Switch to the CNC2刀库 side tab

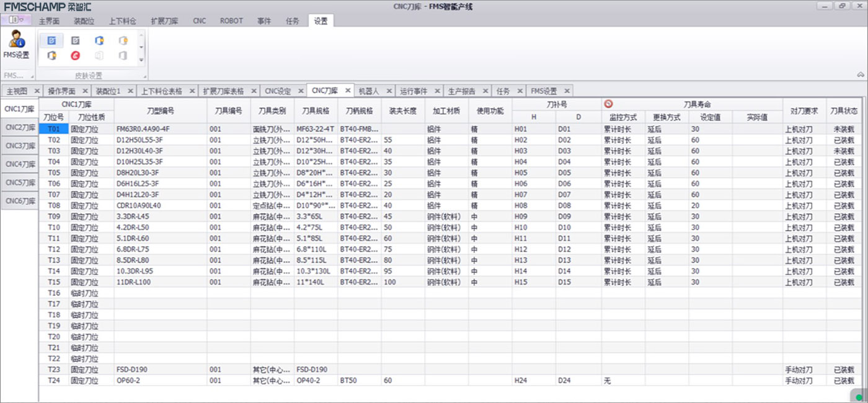tap(20, 127)
